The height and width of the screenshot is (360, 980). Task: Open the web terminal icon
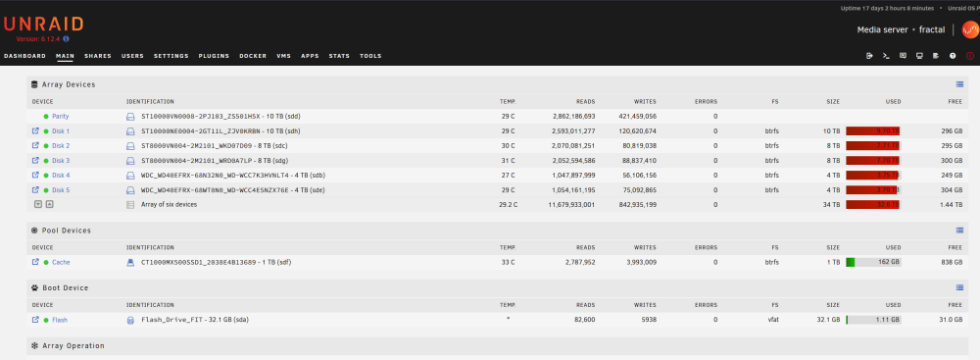[886, 56]
